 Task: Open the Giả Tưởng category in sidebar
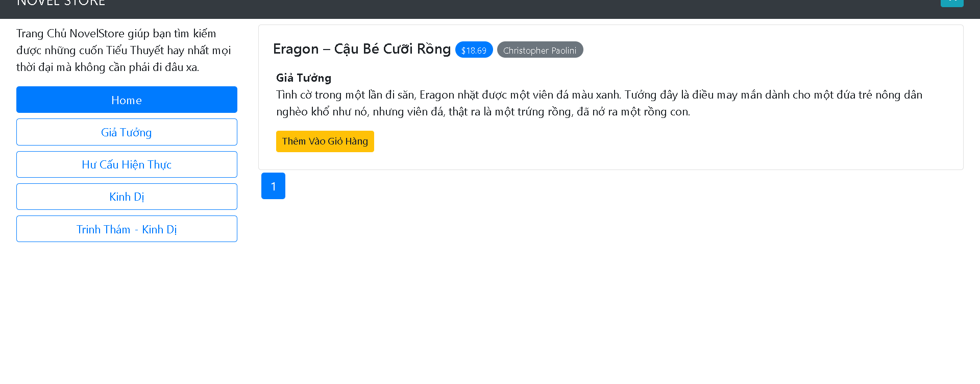click(127, 132)
